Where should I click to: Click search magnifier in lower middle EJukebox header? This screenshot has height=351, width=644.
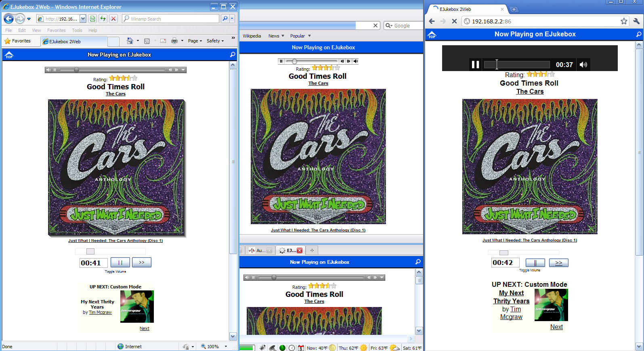[x=418, y=262]
